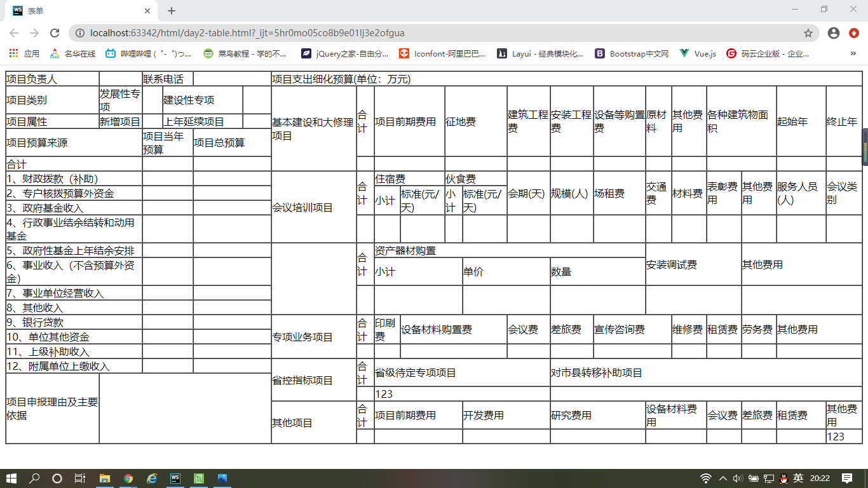Screen dimensions: 868x488
Task: Click the 发展性专项 cell
Action: click(x=121, y=100)
